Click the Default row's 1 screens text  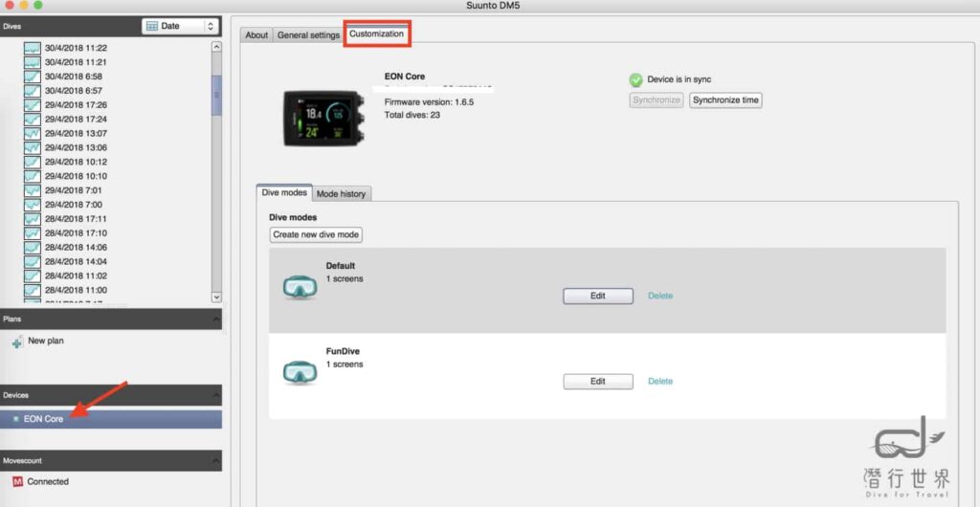(x=345, y=279)
